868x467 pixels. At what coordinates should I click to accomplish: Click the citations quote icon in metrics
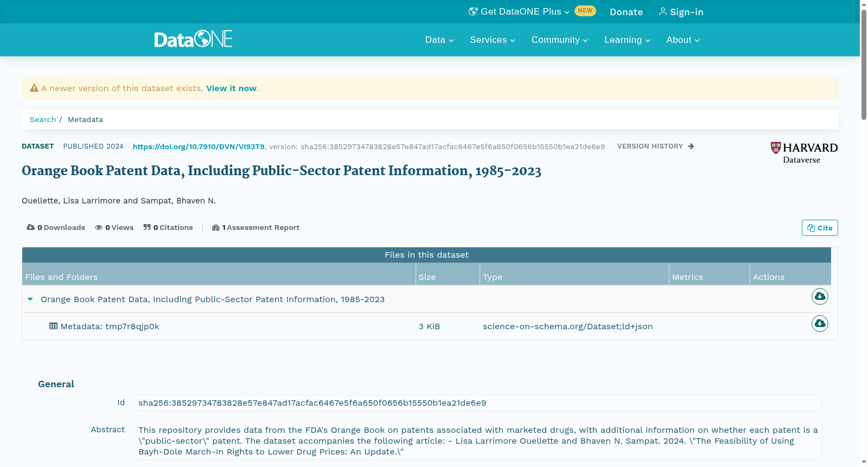click(147, 227)
